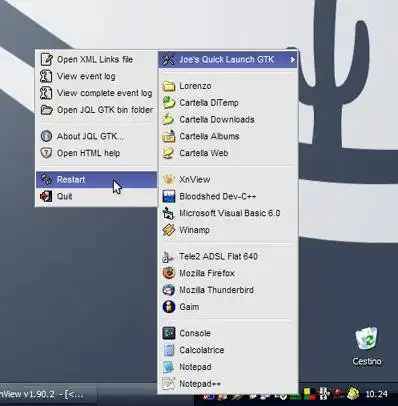Click the Console terminal icon
398x406 pixels.
[169, 333]
